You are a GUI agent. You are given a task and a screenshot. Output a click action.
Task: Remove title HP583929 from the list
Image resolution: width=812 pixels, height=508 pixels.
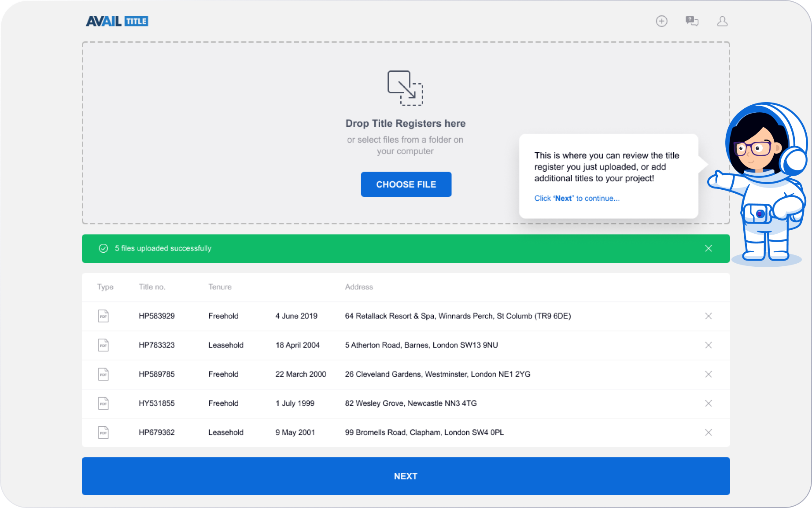click(x=709, y=316)
